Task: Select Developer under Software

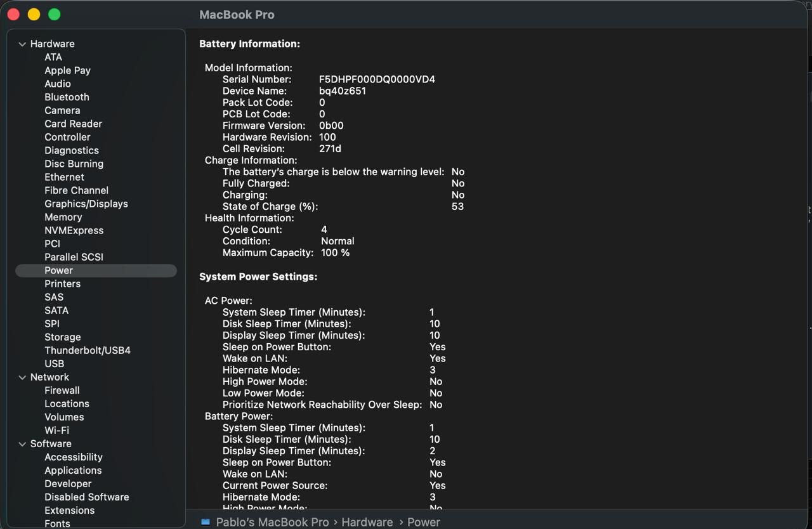Action: [x=68, y=483]
